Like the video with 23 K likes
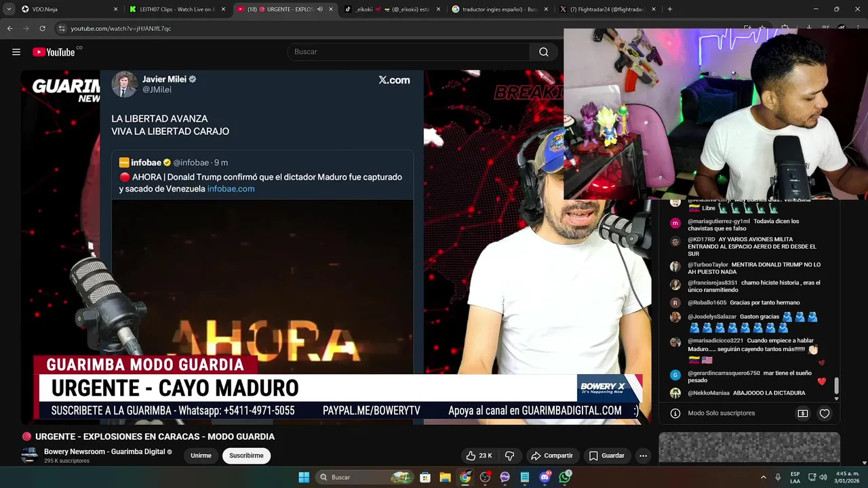 pos(479,455)
